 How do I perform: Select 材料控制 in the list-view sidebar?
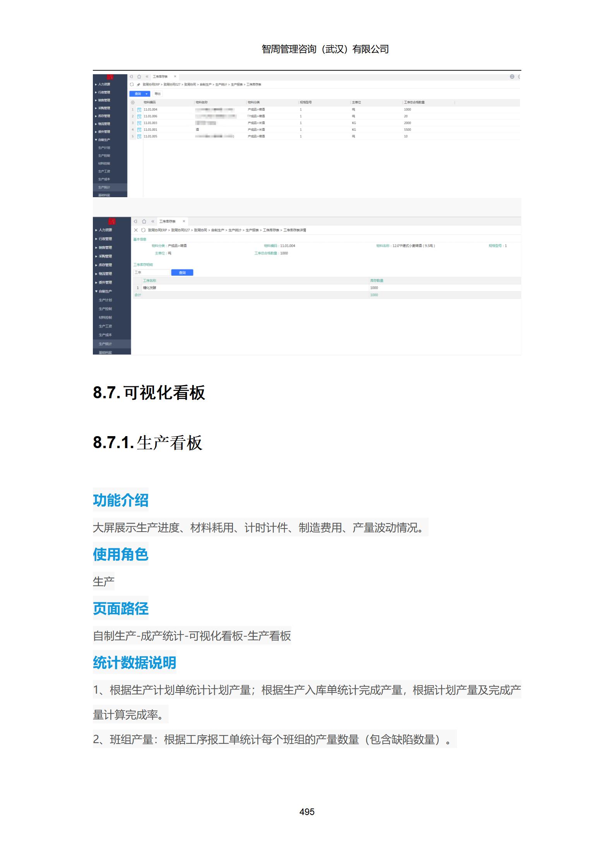(x=104, y=164)
